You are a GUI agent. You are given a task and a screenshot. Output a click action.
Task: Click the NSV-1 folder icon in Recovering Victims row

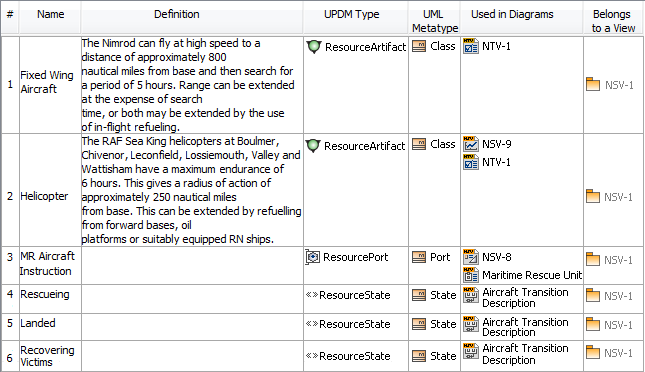tap(593, 352)
